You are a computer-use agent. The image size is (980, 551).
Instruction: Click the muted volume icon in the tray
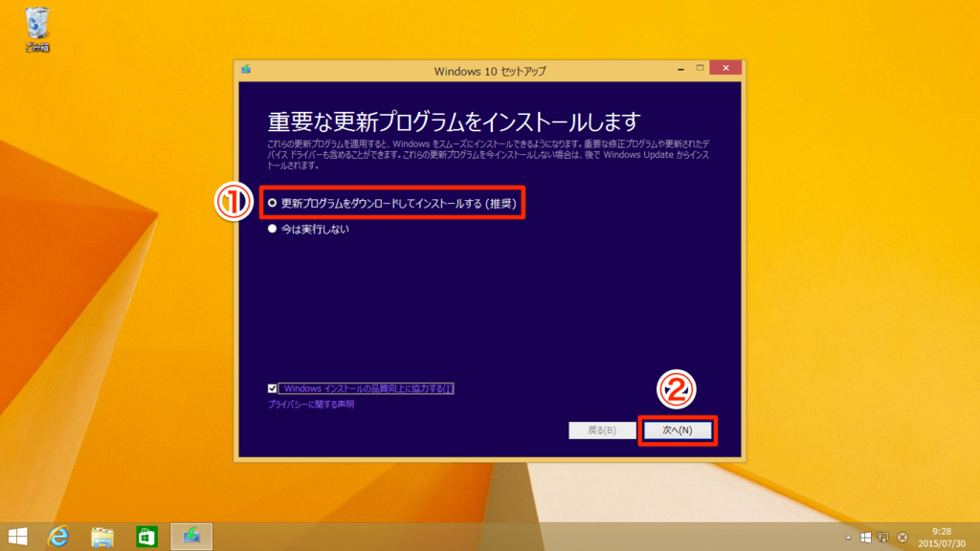coord(901,536)
